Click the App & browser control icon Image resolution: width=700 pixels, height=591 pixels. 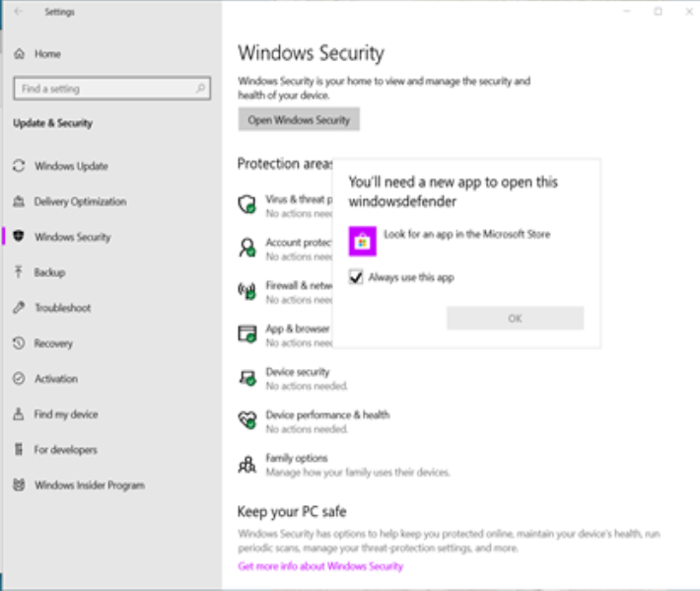[x=246, y=333]
